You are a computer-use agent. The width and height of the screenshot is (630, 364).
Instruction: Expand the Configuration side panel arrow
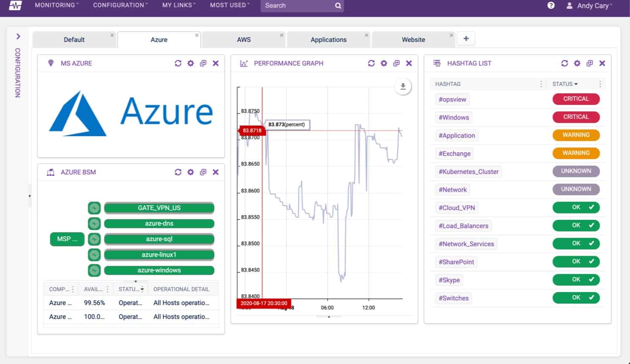pos(18,37)
